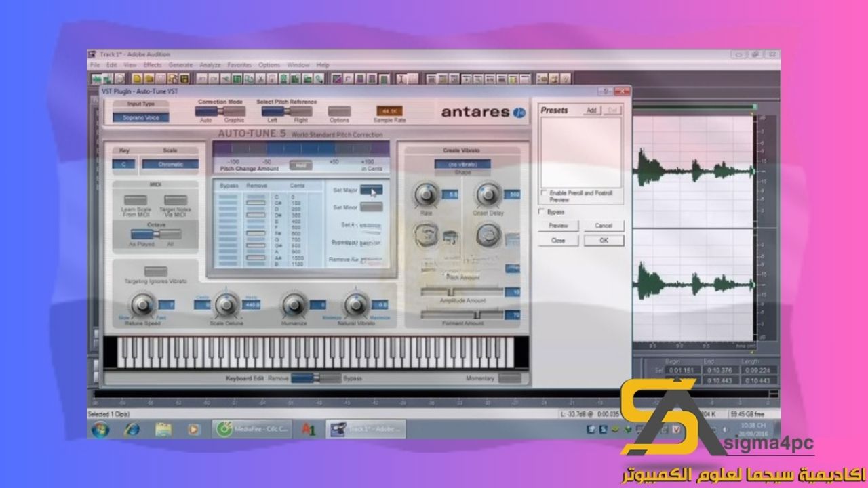Click the Humanize knob
This screenshot has height=488, width=868.
click(x=294, y=305)
